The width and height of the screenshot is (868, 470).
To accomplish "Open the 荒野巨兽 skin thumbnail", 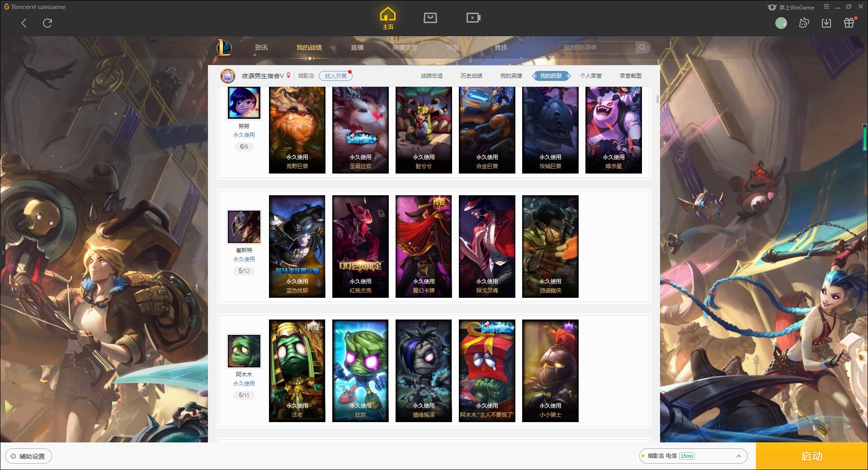I will (x=297, y=130).
